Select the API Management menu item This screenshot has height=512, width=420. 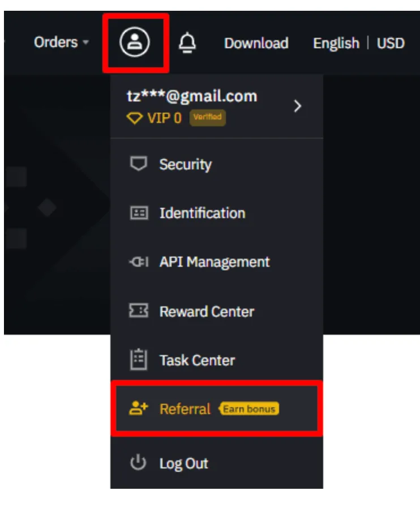[217, 262]
